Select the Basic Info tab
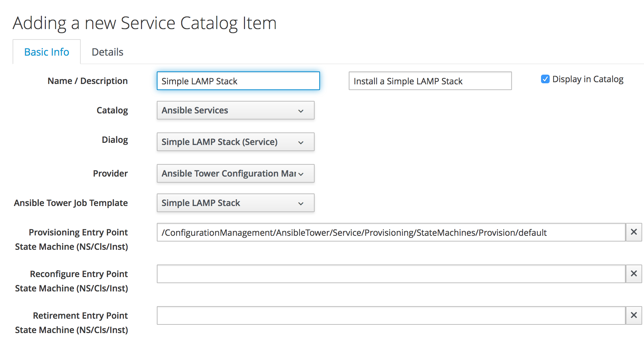Image resolution: width=644 pixels, height=351 pixels. pos(47,52)
